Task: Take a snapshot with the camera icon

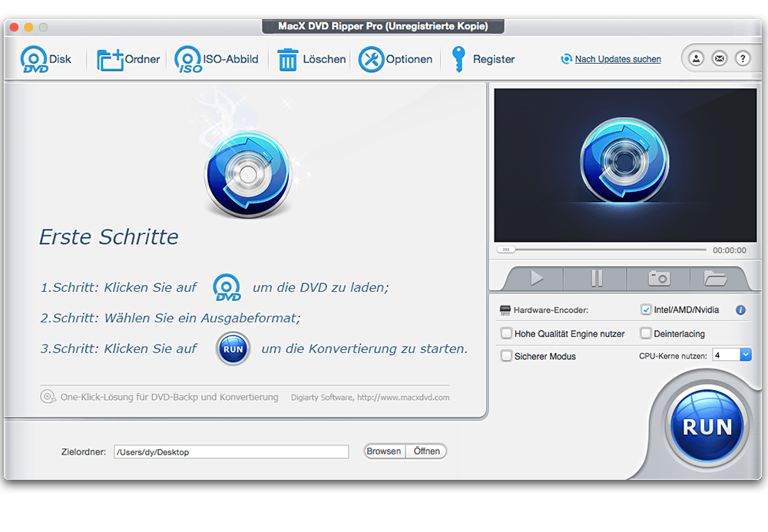Action: pos(659,279)
